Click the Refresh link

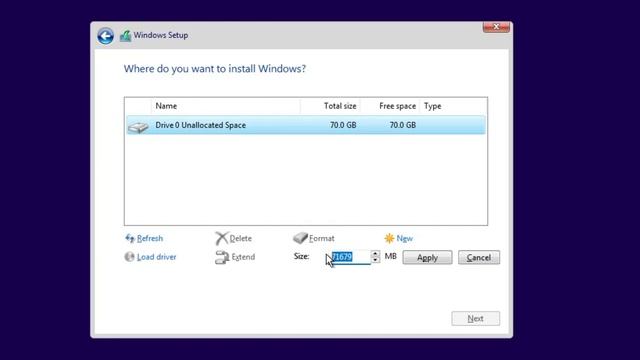pos(150,238)
